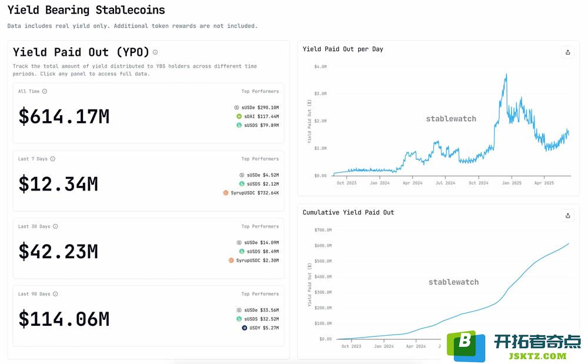This screenshot has width=588, height=364.
Task: Click the info icon next to Yield Paid Out (YPO)
Action: coord(155,52)
